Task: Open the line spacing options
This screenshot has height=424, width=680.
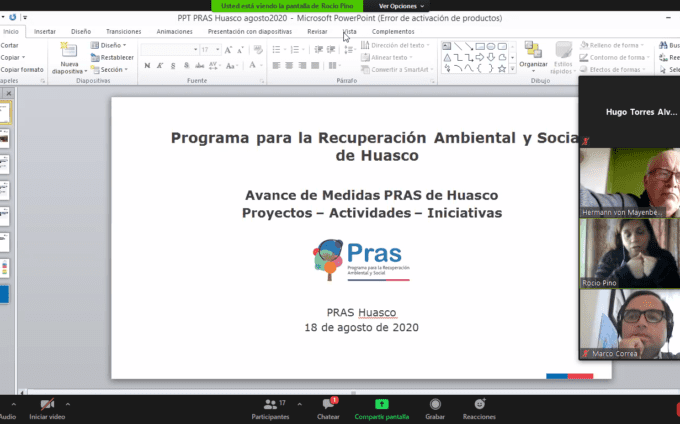Action: pos(349,50)
